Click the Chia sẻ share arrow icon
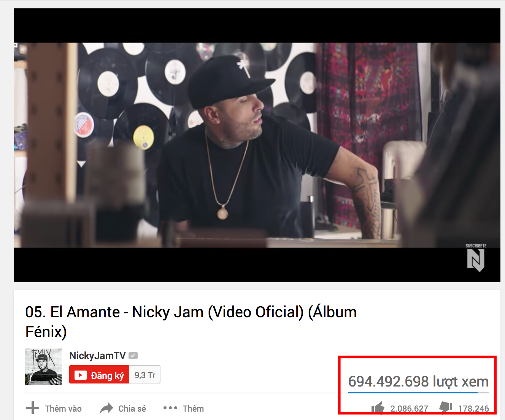The height and width of the screenshot is (420, 505). pos(106,408)
